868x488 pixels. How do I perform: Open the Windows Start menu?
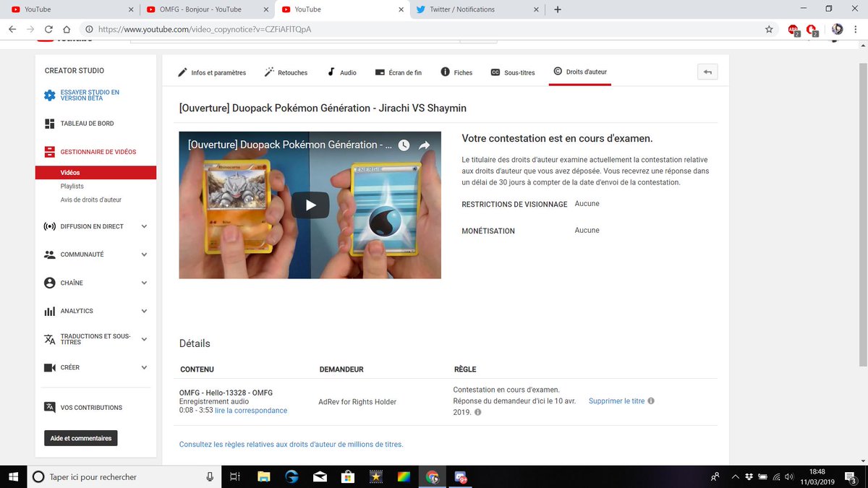coord(14,476)
